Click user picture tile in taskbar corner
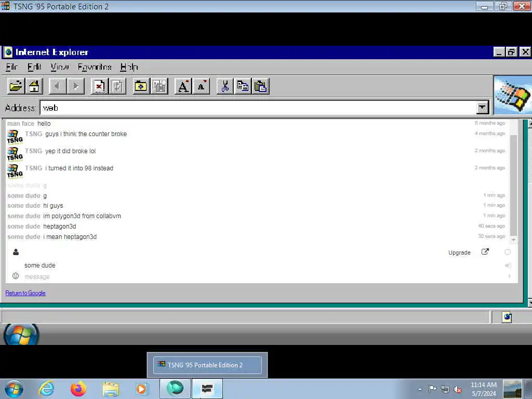 pyautogui.click(x=512, y=389)
